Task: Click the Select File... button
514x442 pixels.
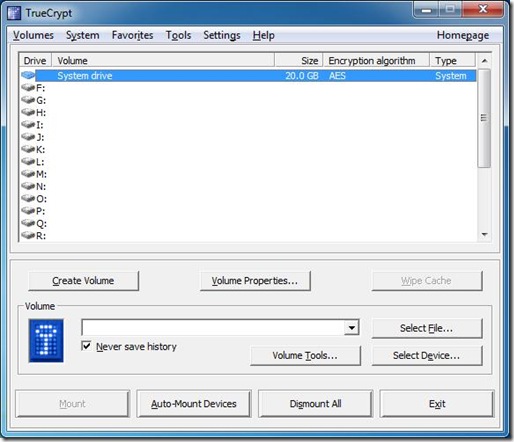Action: [427, 328]
